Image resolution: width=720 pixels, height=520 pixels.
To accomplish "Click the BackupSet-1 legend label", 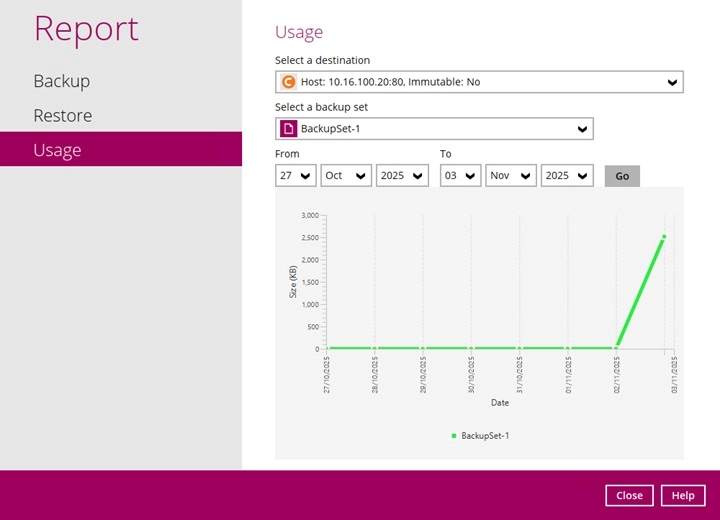I will coord(485,436).
